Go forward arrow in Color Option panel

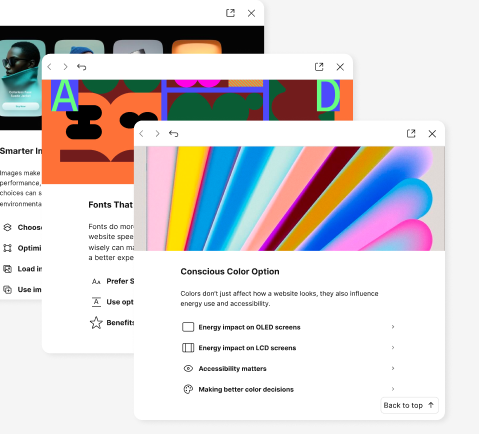pos(157,134)
